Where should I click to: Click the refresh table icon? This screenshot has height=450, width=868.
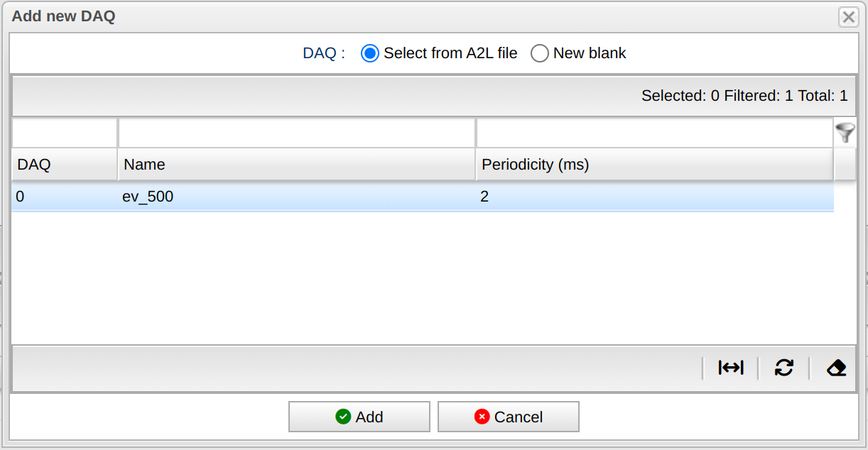[x=783, y=368]
